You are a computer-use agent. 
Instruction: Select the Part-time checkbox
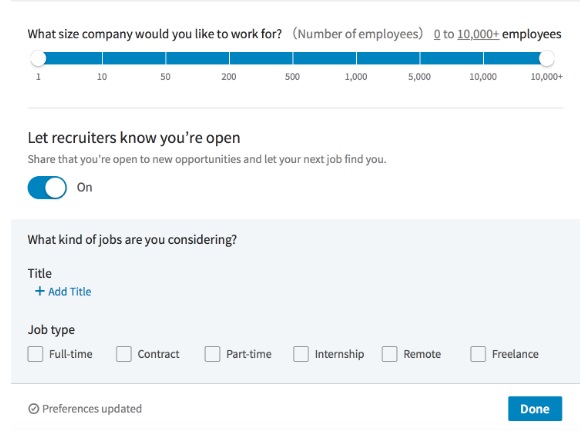212,354
